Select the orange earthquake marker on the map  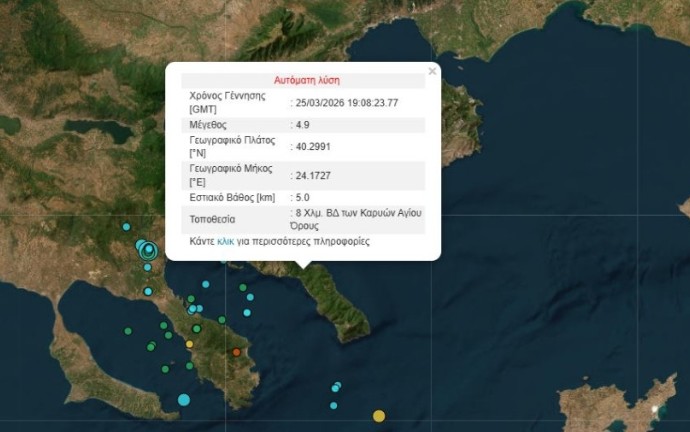click(x=237, y=352)
